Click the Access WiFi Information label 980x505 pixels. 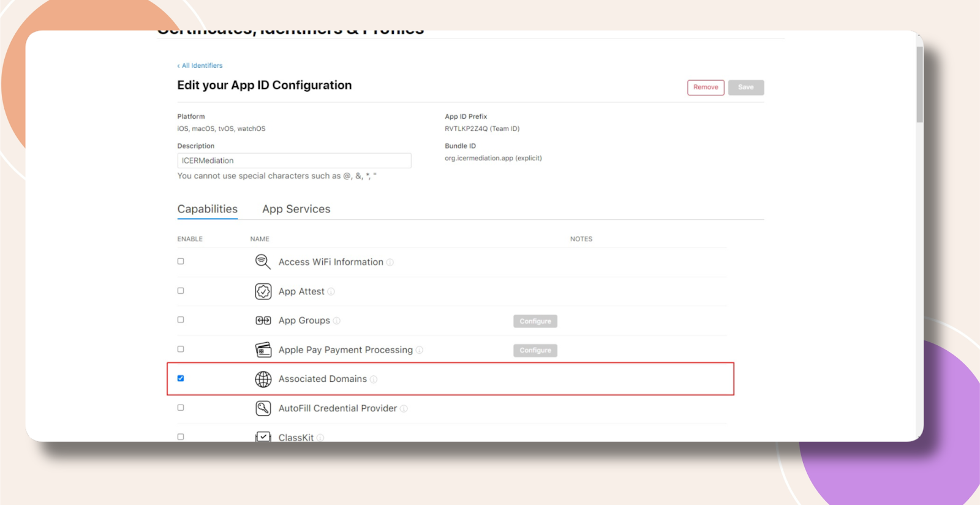331,262
